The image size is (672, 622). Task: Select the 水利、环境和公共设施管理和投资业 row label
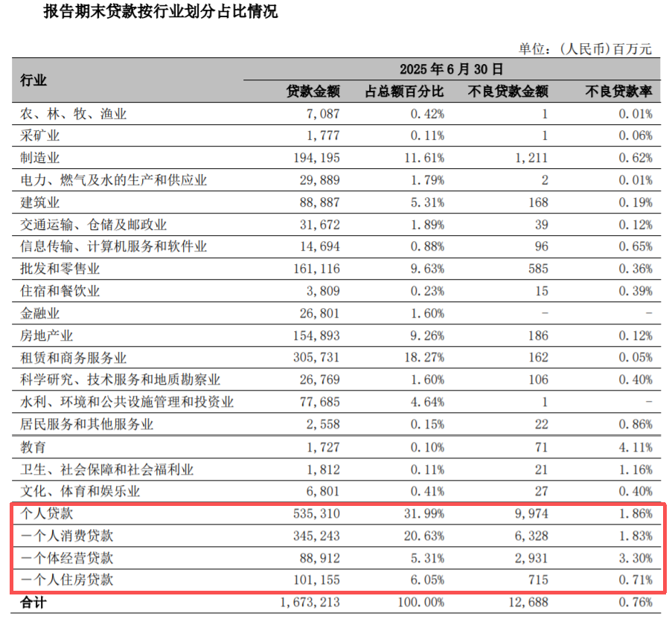(127, 402)
